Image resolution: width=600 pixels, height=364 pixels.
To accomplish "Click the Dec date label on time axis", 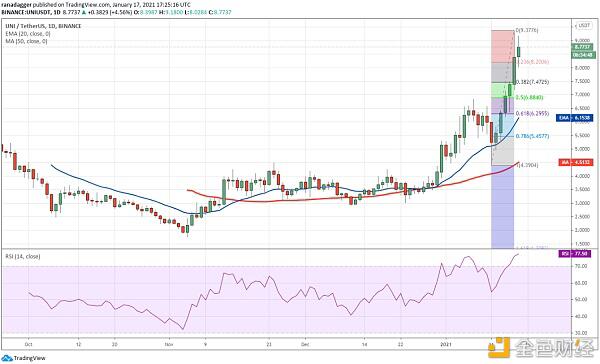I will (305, 344).
